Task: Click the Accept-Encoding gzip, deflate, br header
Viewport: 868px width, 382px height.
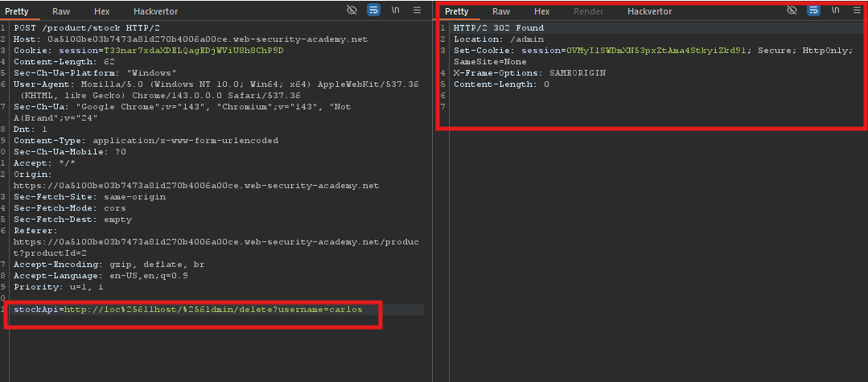Action: click(x=109, y=265)
